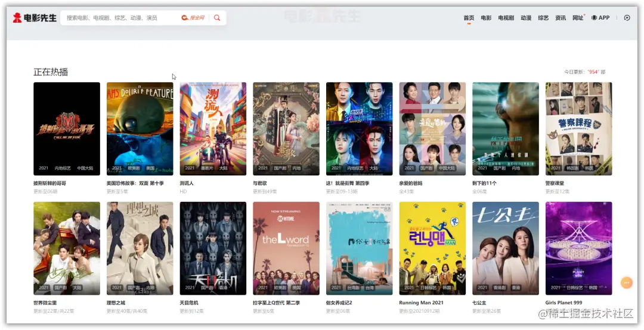The image size is (644, 330).
Task: Click the title link 警察课堂
Action: [x=555, y=183]
